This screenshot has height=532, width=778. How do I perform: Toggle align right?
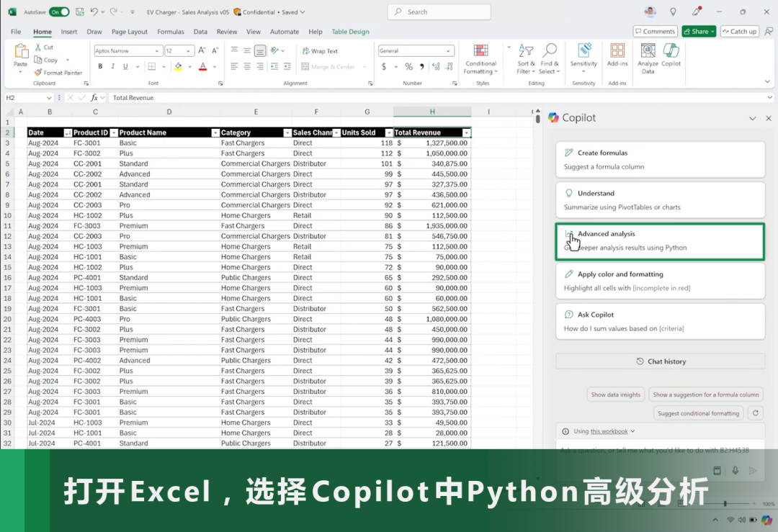(260, 66)
